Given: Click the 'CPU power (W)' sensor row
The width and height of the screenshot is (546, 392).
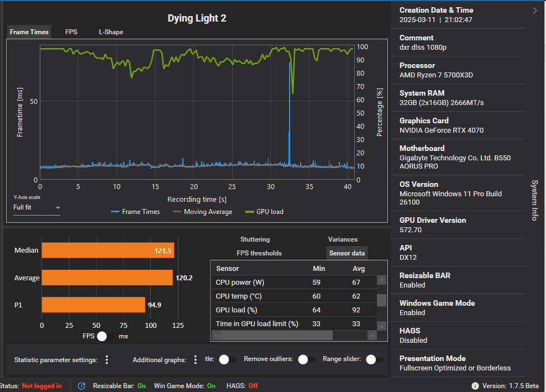Looking at the screenshot, I should pyautogui.click(x=294, y=282).
